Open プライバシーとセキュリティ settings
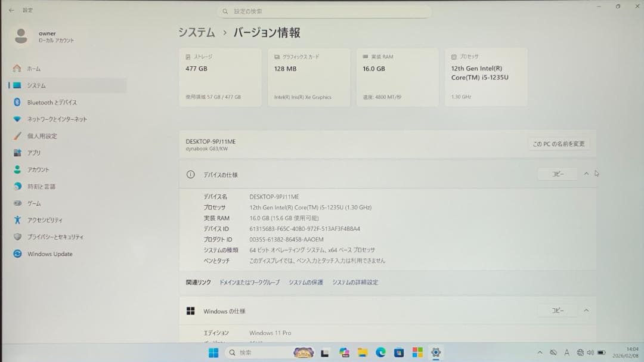The width and height of the screenshot is (644, 362). (57, 236)
